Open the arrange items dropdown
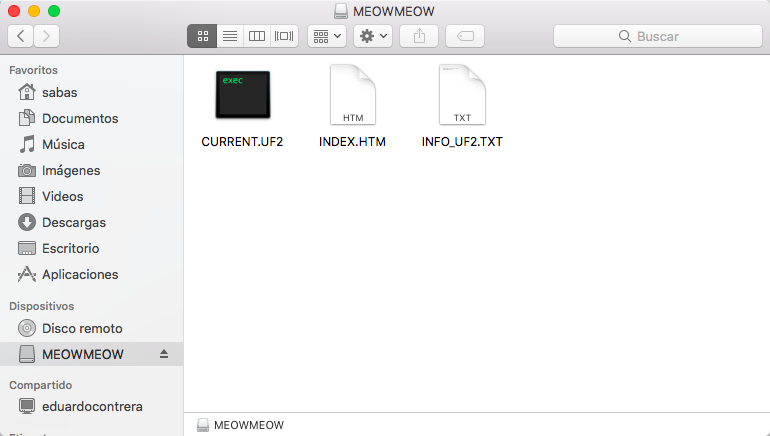 point(327,36)
